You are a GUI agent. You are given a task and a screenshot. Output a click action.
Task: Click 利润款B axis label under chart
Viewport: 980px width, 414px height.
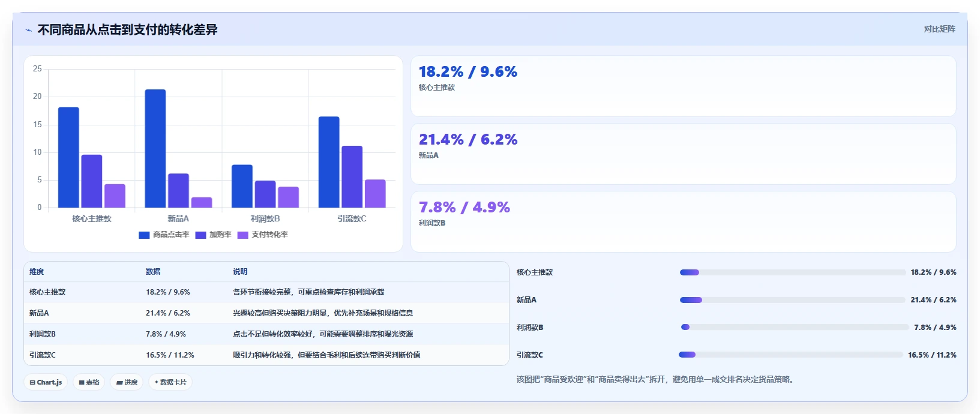(265, 218)
